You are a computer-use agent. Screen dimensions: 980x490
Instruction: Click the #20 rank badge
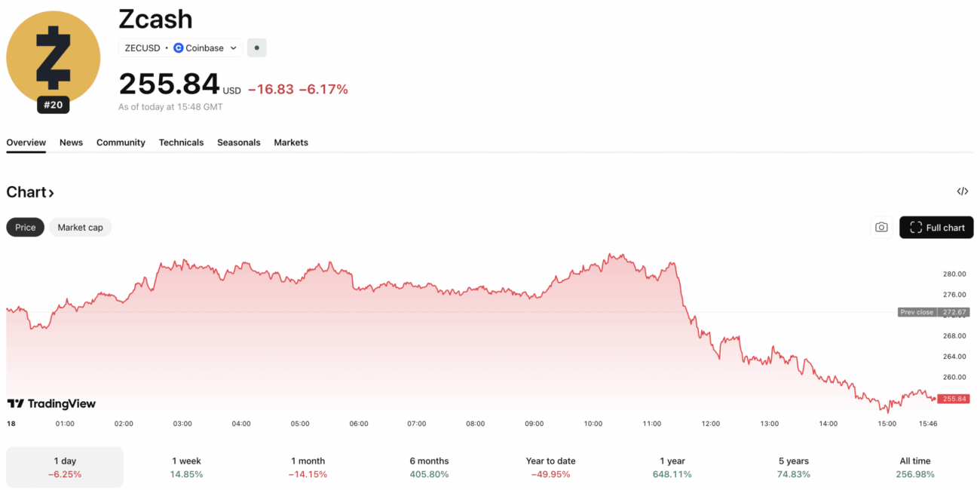[53, 105]
